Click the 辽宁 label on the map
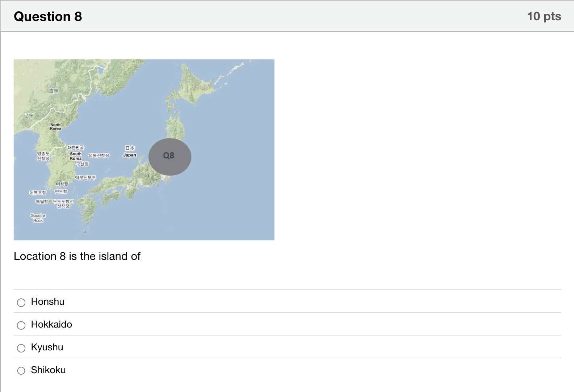Image resolution: width=574 pixels, height=392 pixels. (29, 115)
